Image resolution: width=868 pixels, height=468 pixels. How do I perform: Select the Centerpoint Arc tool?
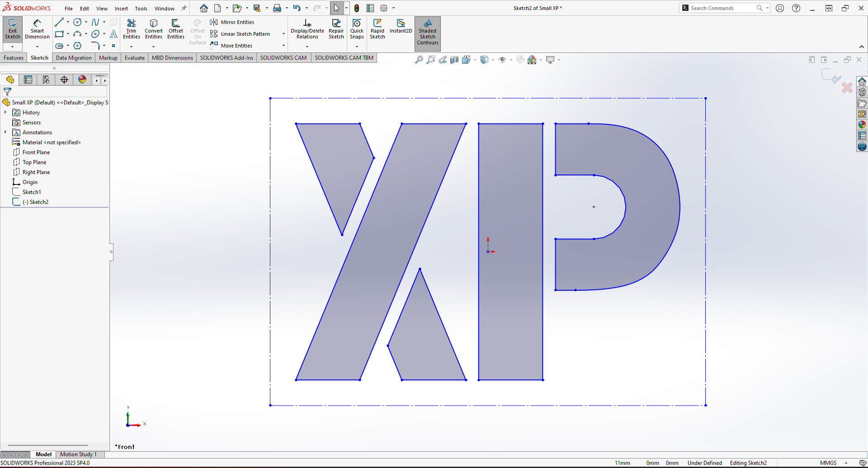point(77,34)
